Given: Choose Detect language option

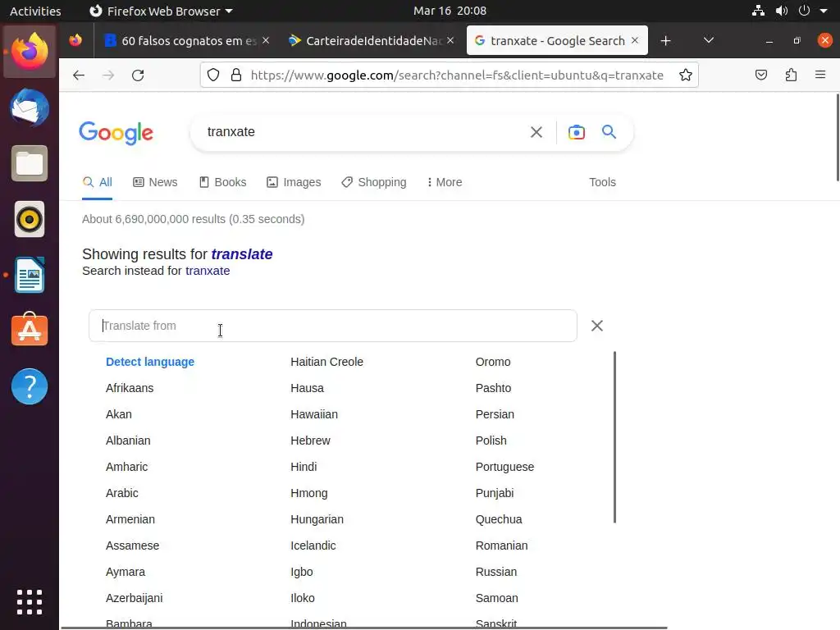Looking at the screenshot, I should tap(150, 362).
